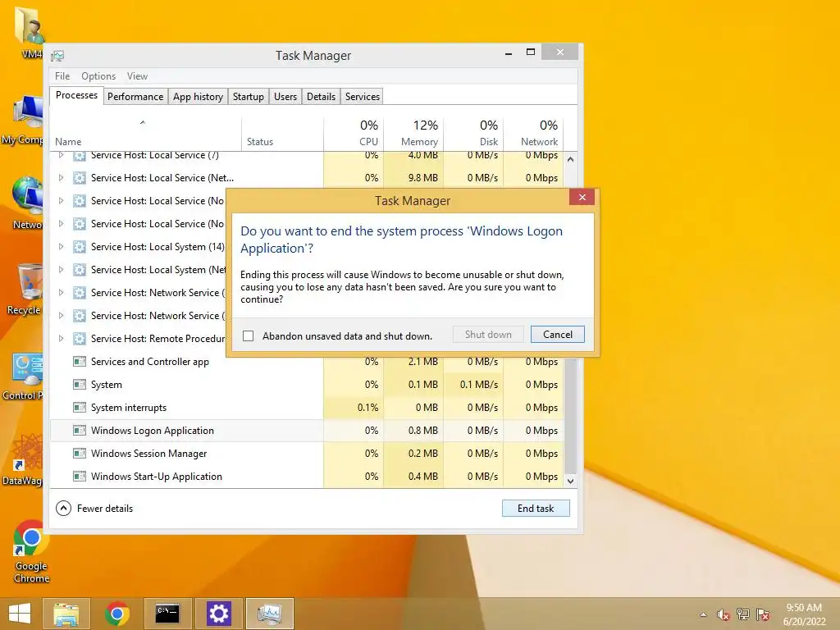Switch to the App history tab
This screenshot has width=840, height=630.
198,97
